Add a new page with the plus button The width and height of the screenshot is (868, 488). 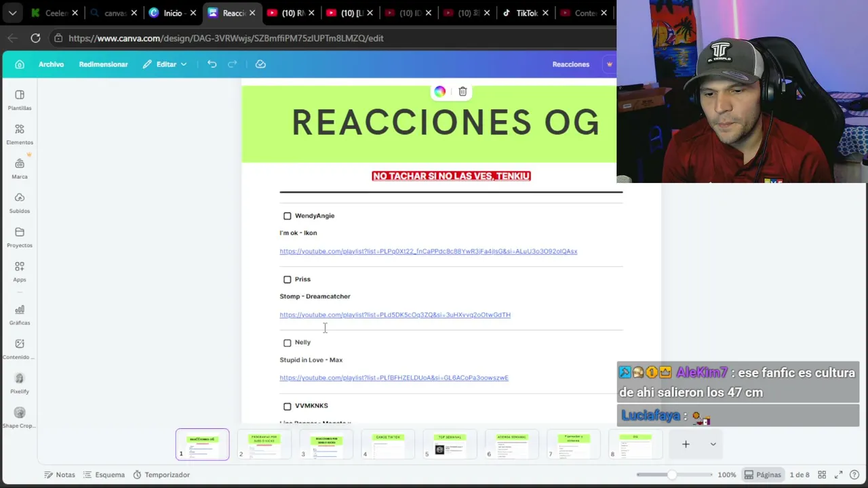tap(686, 444)
